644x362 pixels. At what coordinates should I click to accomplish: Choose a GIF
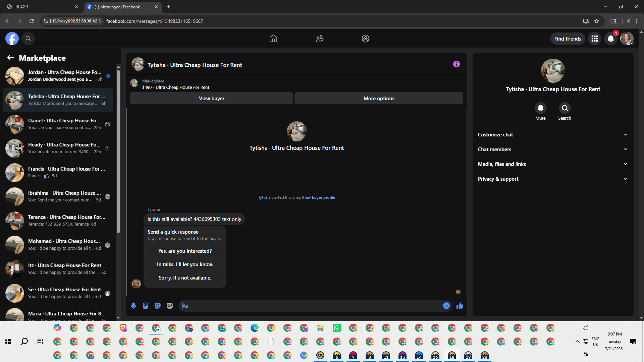click(x=170, y=306)
